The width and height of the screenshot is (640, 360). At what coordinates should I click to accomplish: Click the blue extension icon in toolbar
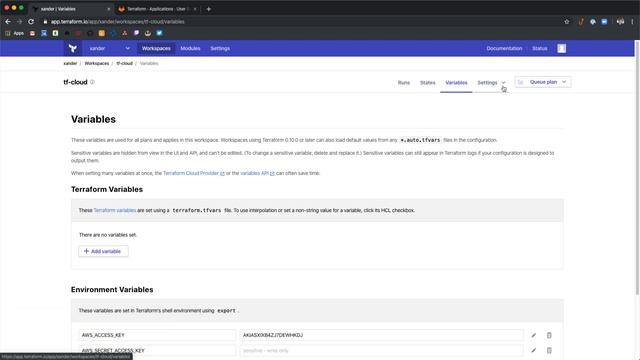[x=604, y=22]
